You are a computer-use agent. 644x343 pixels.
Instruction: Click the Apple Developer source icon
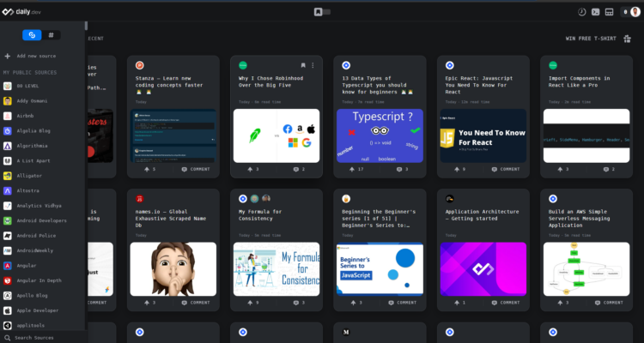pos(8,310)
